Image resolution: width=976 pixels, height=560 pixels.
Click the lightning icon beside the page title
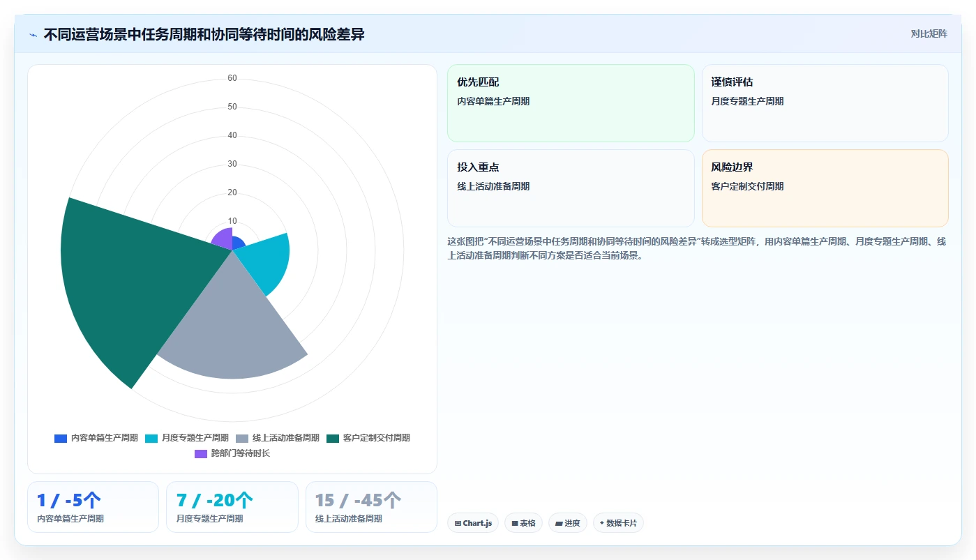point(33,34)
